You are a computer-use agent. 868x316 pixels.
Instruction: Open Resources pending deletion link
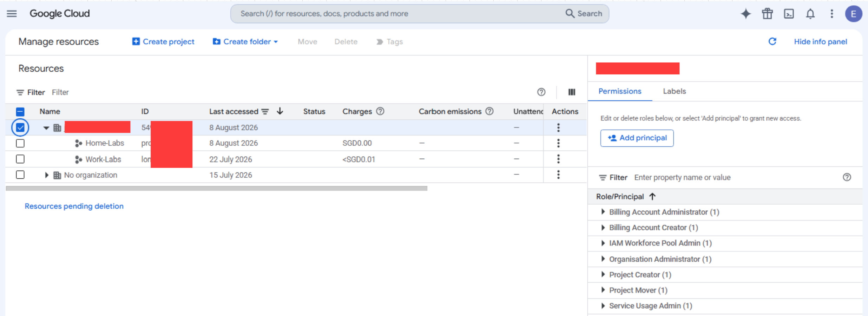coord(74,206)
